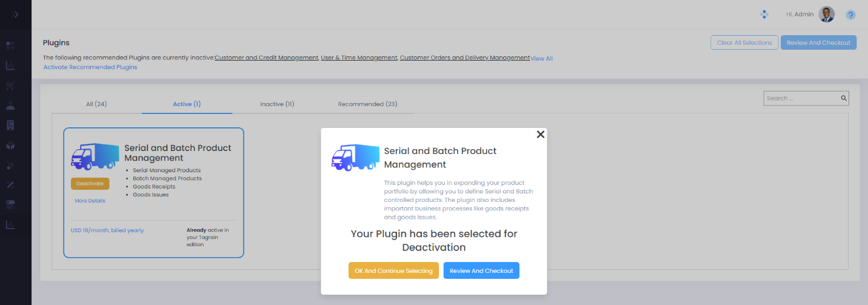Click Activate Recommended Plugins link
The height and width of the screenshot is (305, 868).
pos(90,67)
